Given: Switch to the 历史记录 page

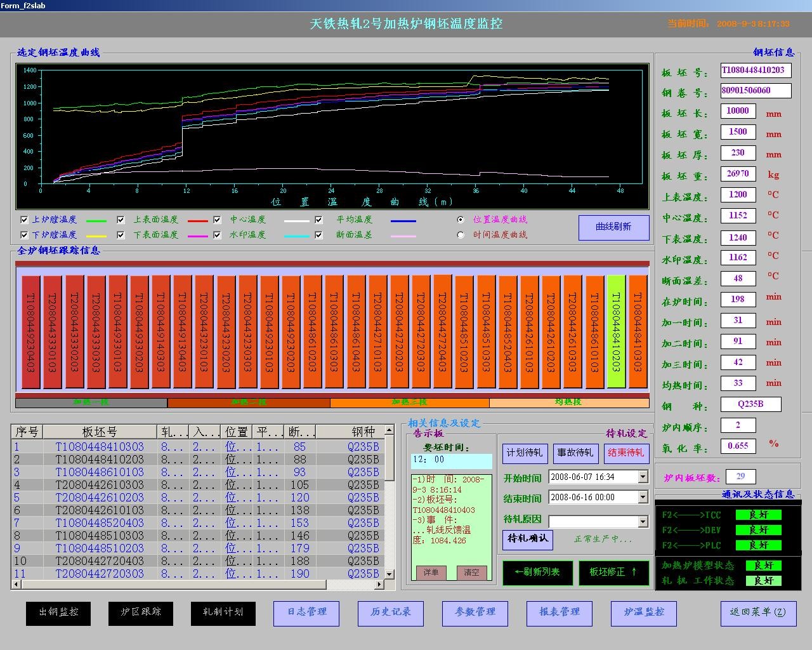Looking at the screenshot, I should pyautogui.click(x=391, y=613).
